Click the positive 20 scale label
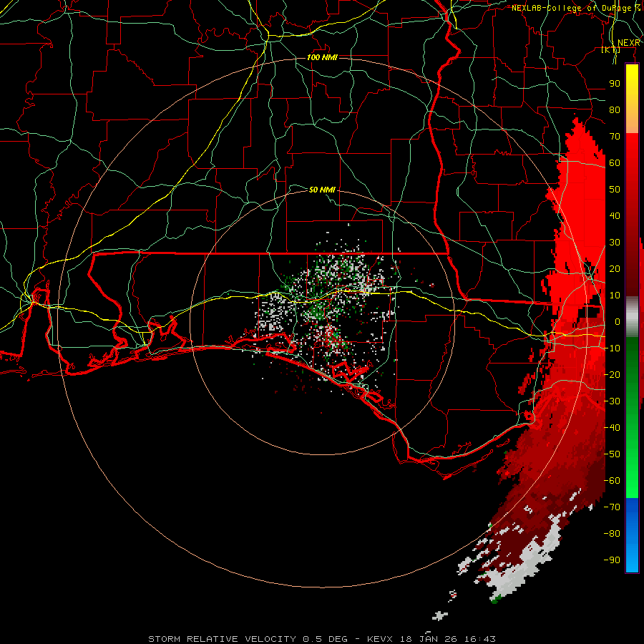Image resolution: width=644 pixels, height=644 pixels. 615,268
